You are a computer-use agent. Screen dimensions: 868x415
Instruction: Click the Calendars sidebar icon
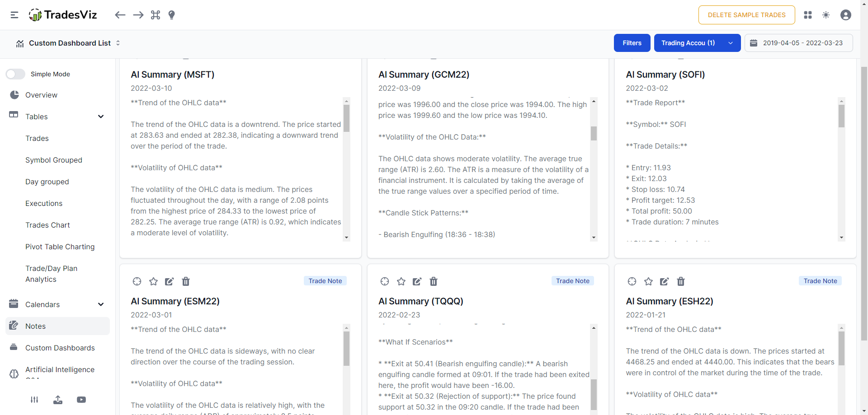pos(14,304)
